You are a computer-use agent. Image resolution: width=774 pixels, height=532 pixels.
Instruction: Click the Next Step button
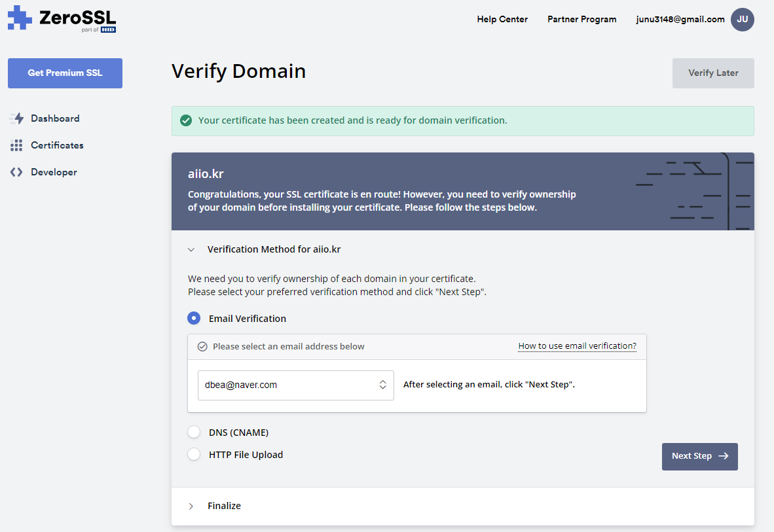(x=699, y=457)
